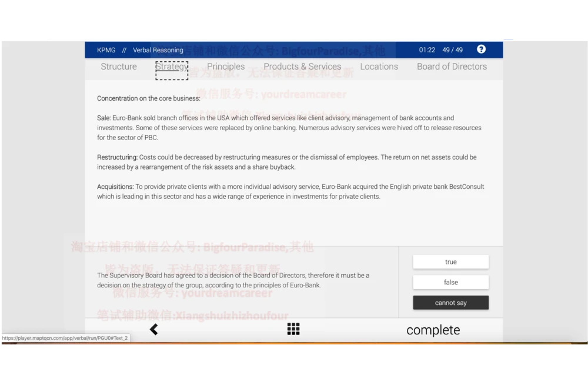The image size is (588, 368).
Task: Click the 49 / 49 question counter
Action: click(x=452, y=50)
